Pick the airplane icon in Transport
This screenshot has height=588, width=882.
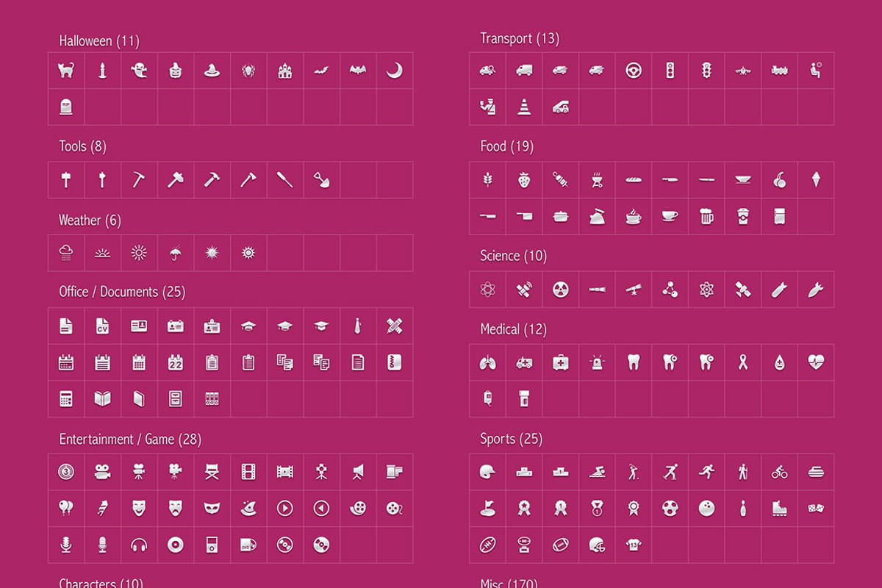click(x=743, y=71)
